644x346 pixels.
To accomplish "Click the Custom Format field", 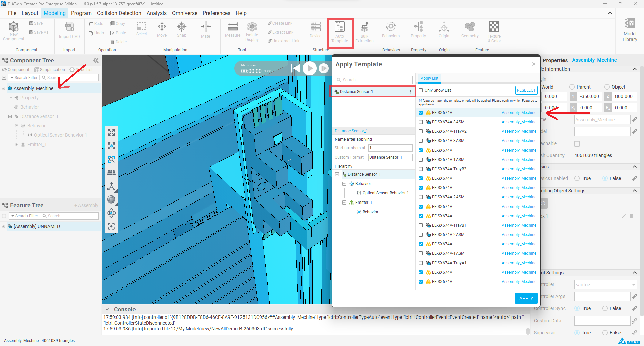I will [x=390, y=157].
